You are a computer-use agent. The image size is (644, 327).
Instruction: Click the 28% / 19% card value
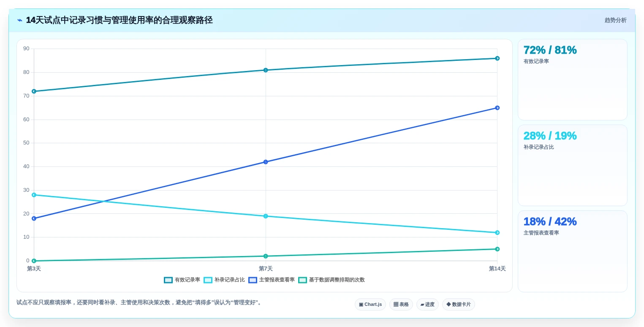pyautogui.click(x=550, y=136)
